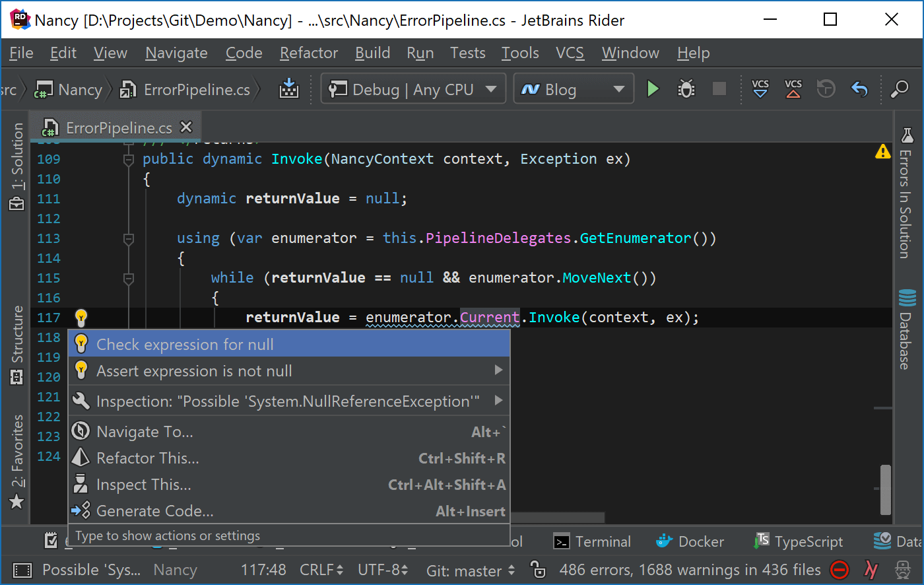Click the horizontal editor scrollbar thumb
Image resolution: width=924 pixels, height=585 pixels.
(x=558, y=518)
